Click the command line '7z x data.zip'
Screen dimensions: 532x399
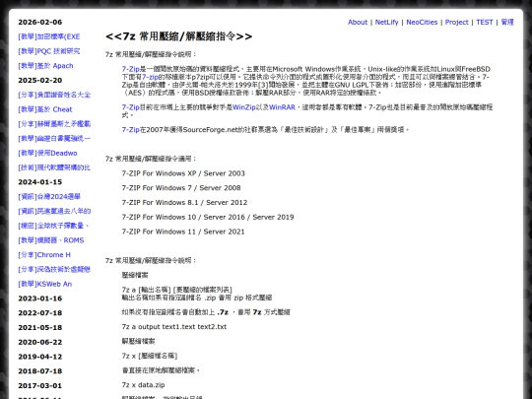pos(143,385)
